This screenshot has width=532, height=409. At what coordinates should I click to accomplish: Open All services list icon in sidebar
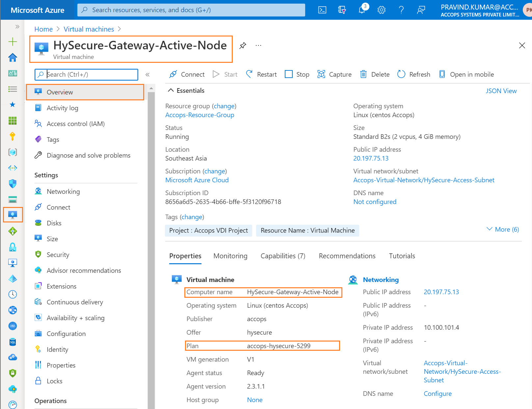point(13,89)
